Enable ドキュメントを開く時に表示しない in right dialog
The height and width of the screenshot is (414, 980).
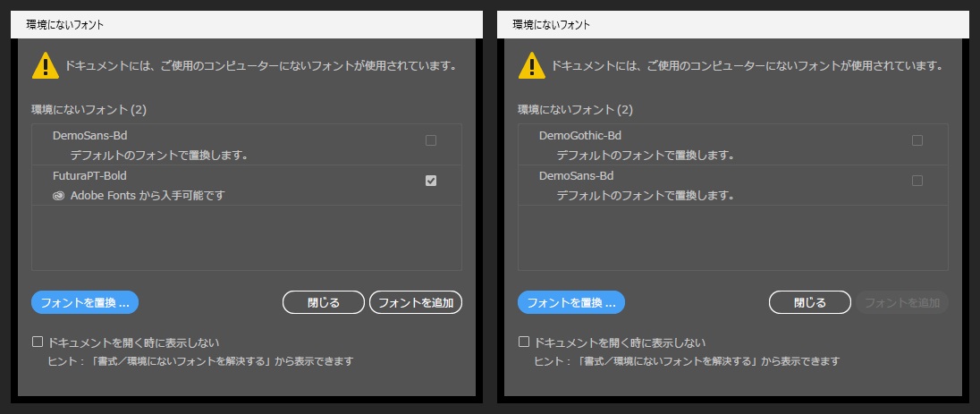[524, 342]
